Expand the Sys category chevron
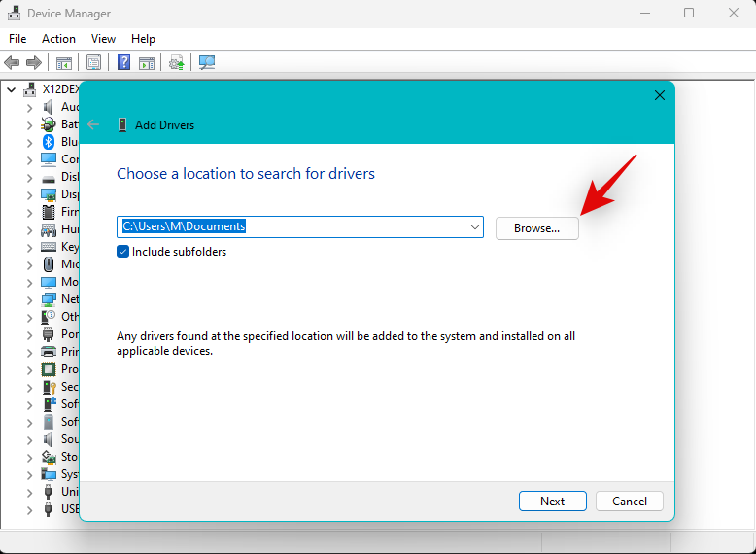 [30, 475]
